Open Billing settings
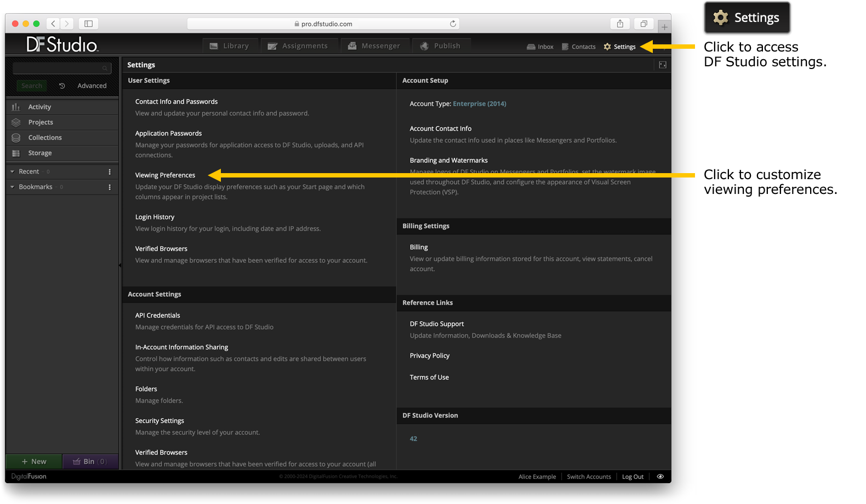866x504 pixels. click(419, 247)
